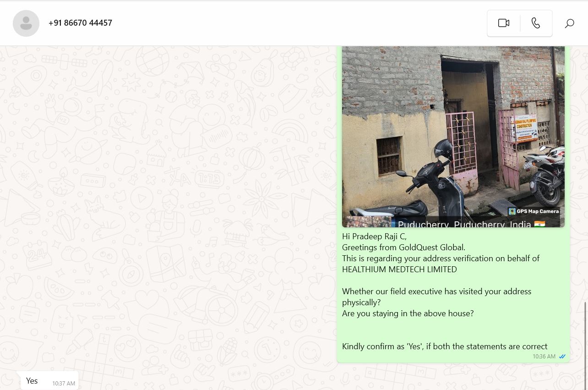Click 'Kindly confirm as Yes' line
The image size is (588, 390).
click(445, 346)
